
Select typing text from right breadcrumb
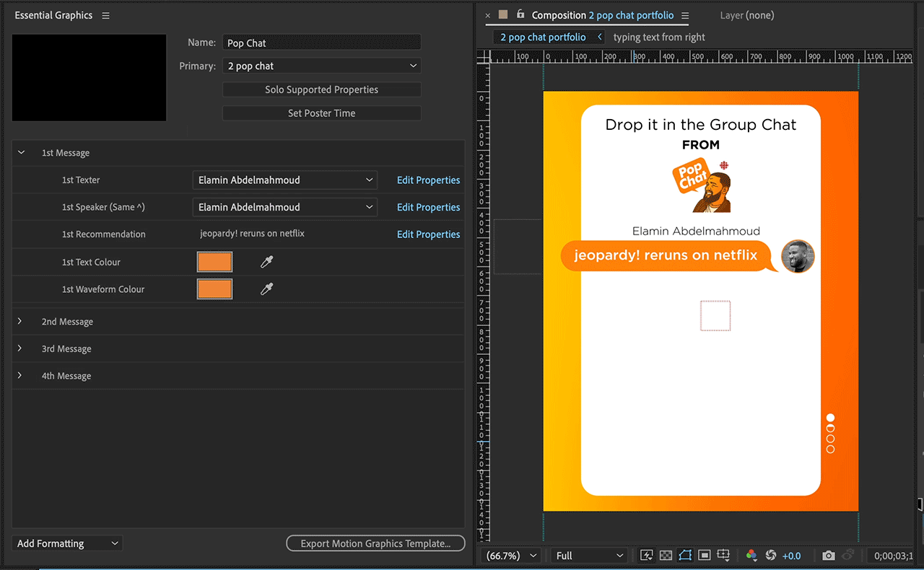(659, 37)
